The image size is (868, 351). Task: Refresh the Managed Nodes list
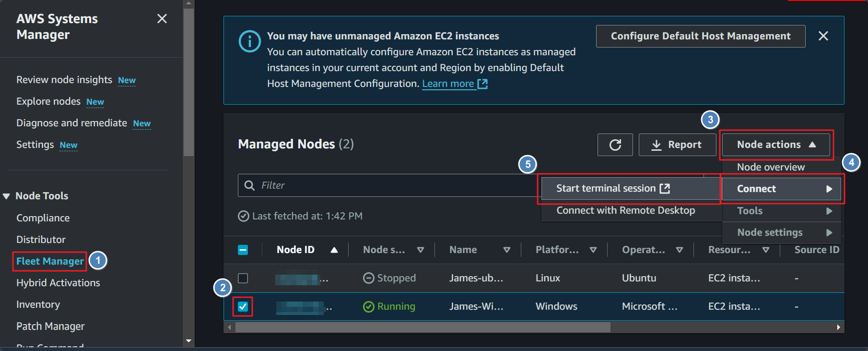click(615, 145)
